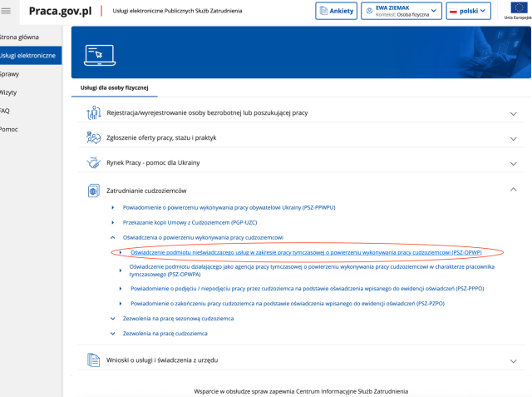The image size is (532, 397).
Task: Click the registration category icon
Action: 94,113
